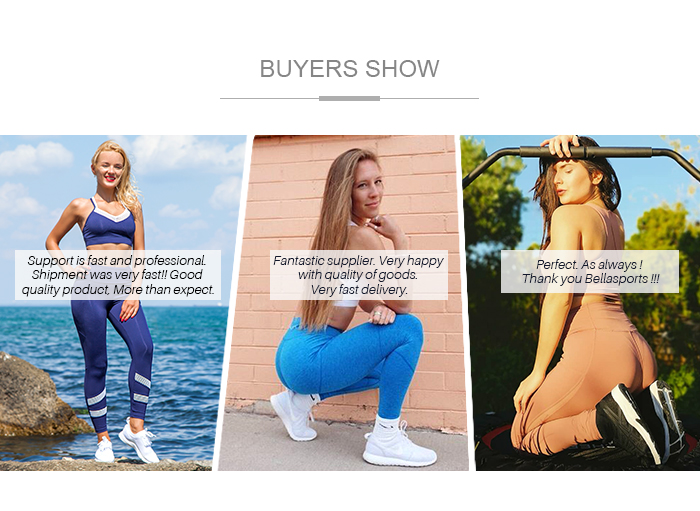Click the white Nike sneaker in middle photo
Viewport: 700px width, 511px height.
pos(399,445)
